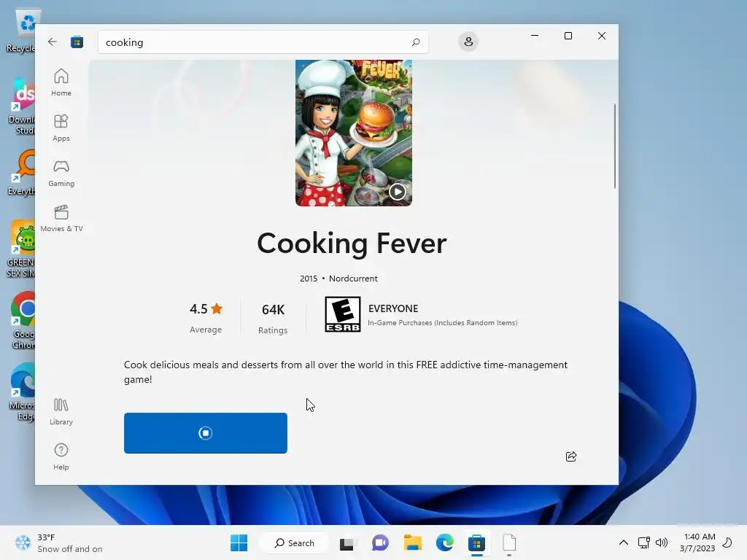Select the Microsoft Edge desktop shortcut

click(23, 393)
